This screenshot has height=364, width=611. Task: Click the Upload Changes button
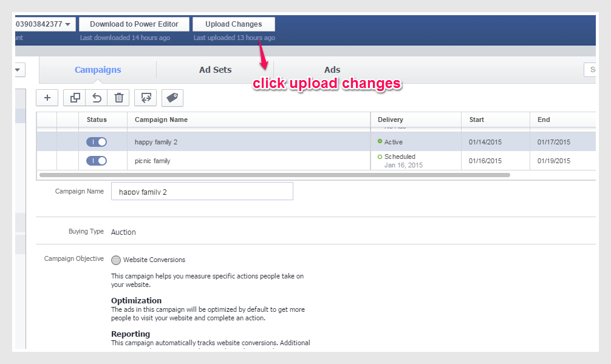coord(234,24)
